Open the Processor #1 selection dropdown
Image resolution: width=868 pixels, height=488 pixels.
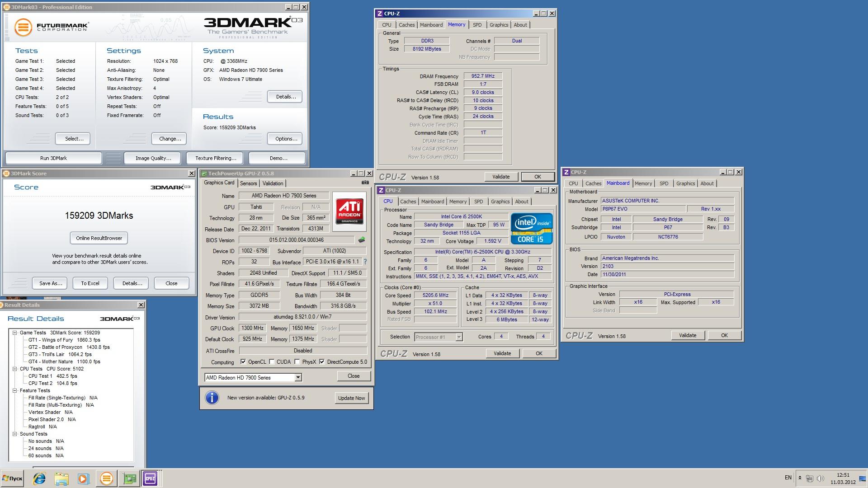[x=459, y=337]
